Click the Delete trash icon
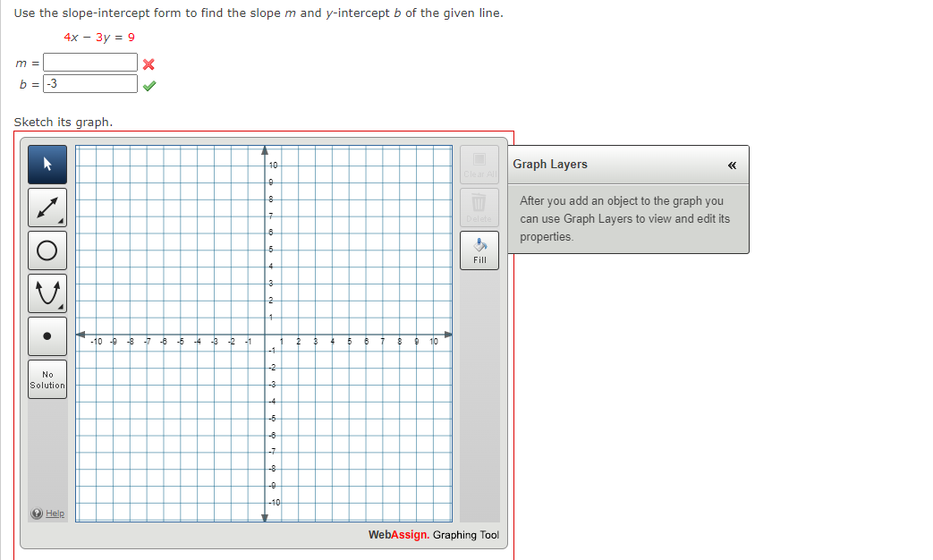The image size is (933, 560). coord(479,204)
